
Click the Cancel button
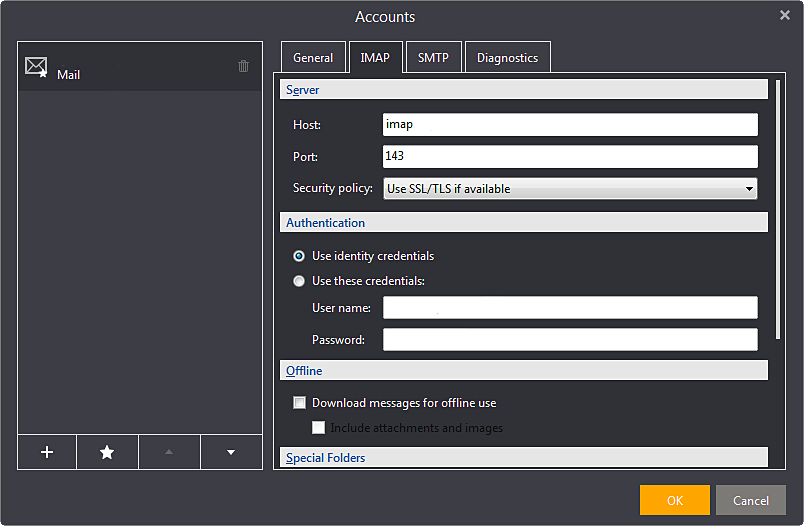point(751,500)
